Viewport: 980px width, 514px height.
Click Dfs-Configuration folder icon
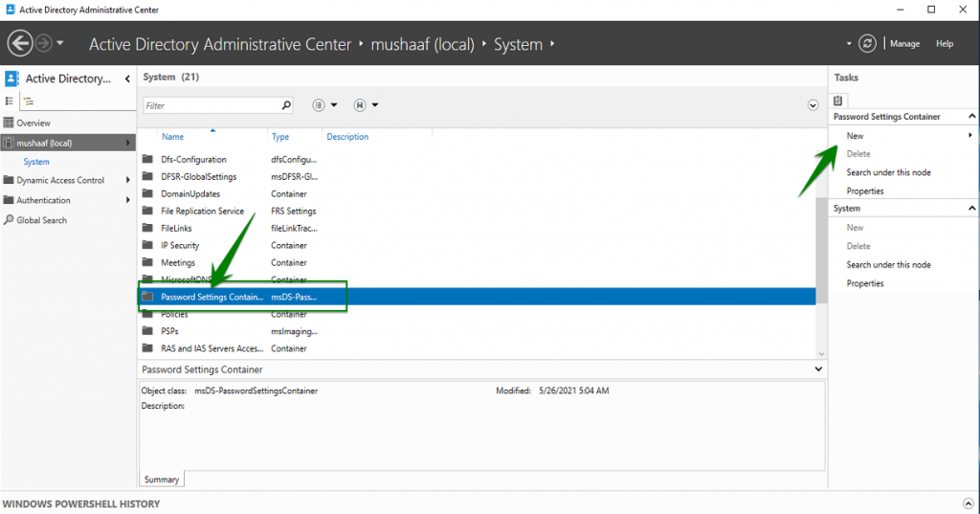coord(147,159)
